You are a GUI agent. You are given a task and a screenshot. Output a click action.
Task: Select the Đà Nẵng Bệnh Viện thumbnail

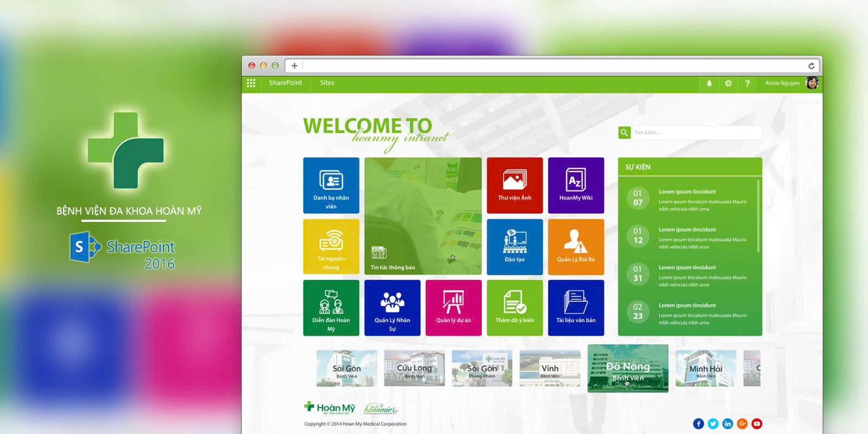628,368
